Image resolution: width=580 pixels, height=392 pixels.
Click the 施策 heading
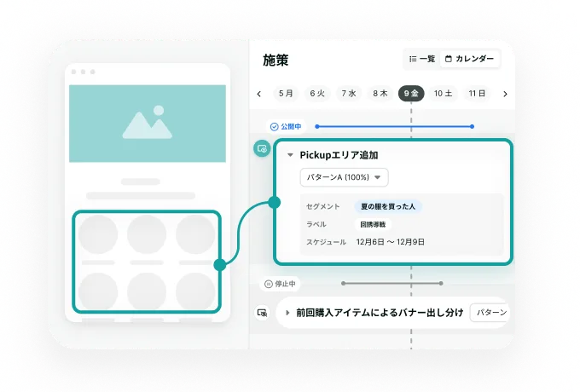(275, 61)
